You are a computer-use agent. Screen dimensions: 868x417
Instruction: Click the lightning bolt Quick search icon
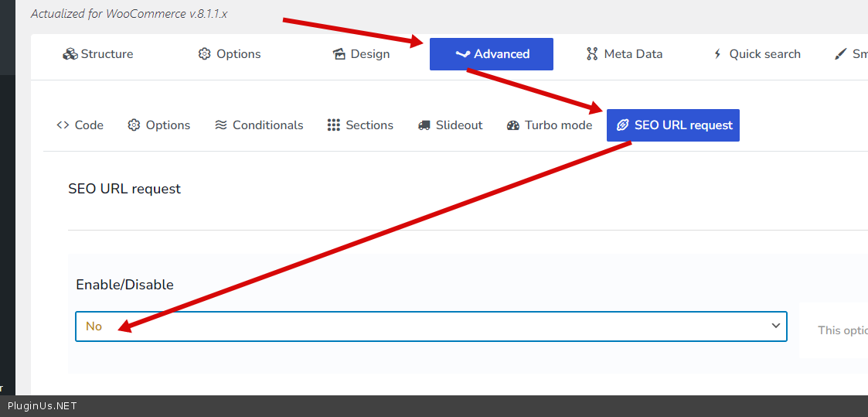pyautogui.click(x=717, y=54)
